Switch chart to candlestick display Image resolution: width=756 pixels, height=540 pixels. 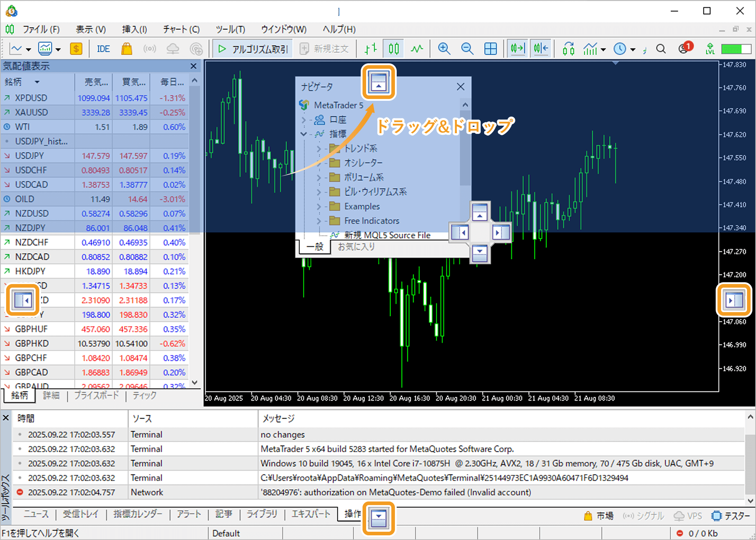[x=393, y=49]
